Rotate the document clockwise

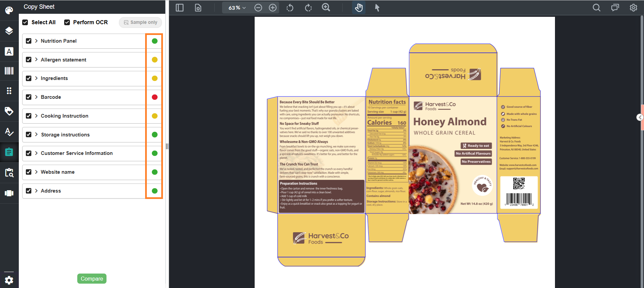click(x=308, y=7)
